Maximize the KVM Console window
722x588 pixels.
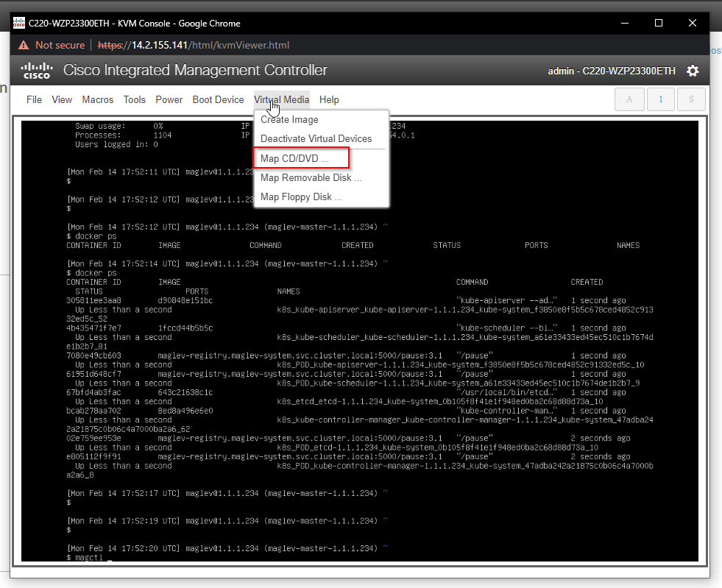(x=659, y=23)
